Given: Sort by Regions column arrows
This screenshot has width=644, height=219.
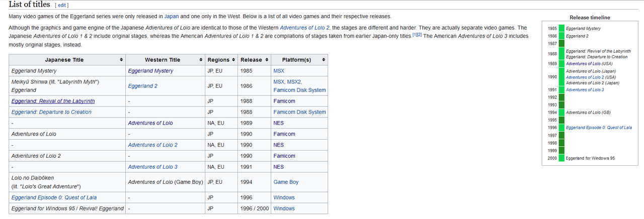Looking at the screenshot, I should [233, 60].
